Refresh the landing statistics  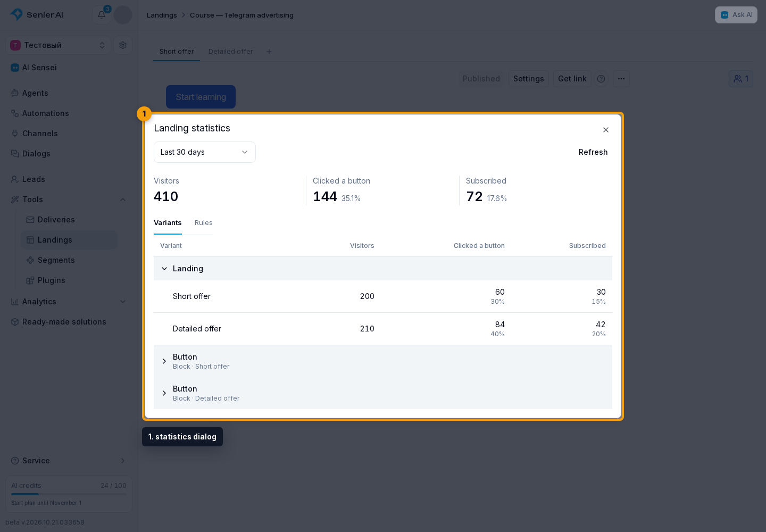(x=593, y=152)
